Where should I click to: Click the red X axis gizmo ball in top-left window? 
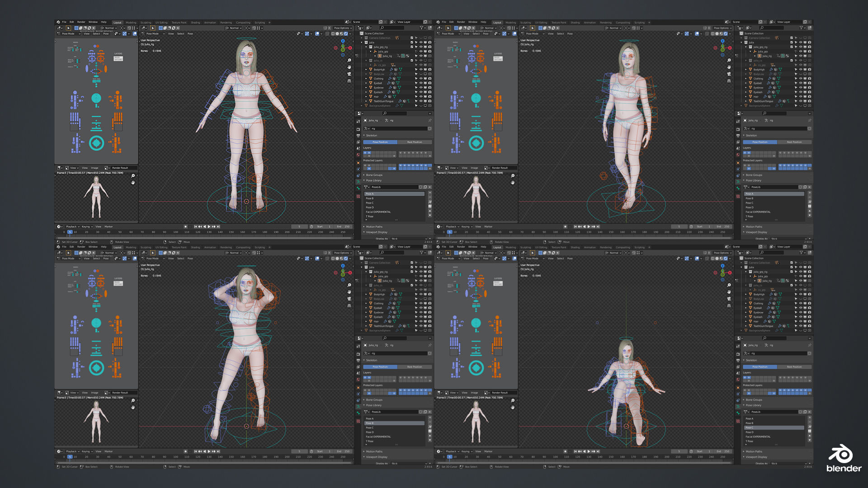coord(350,48)
